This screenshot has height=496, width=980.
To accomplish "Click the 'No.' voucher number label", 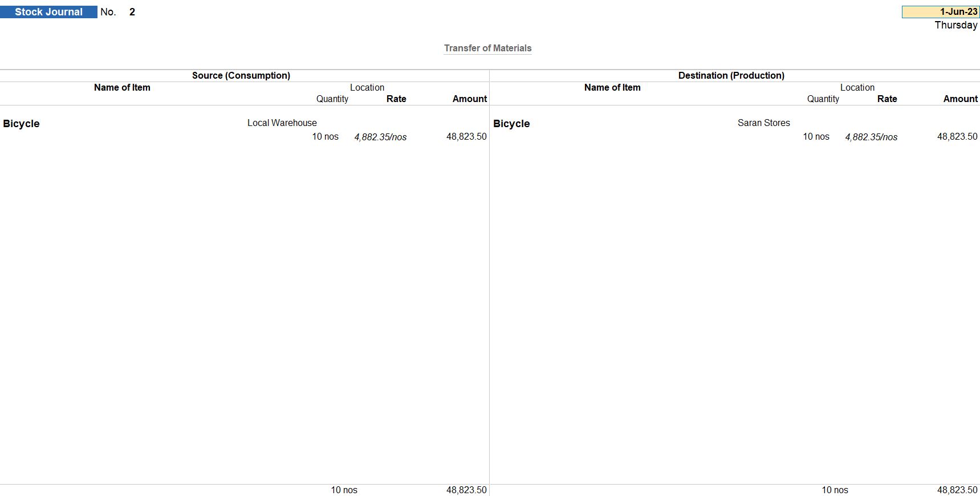I will tap(108, 12).
